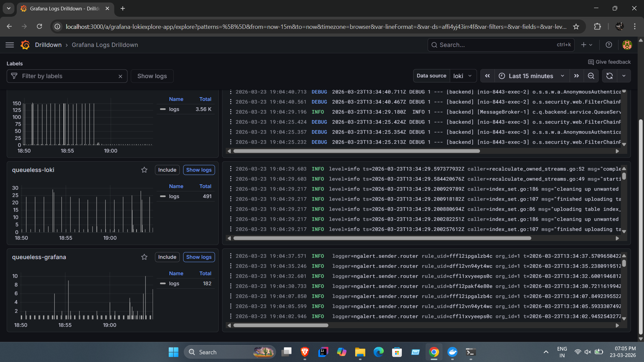Shift time range backwards
This screenshot has height=362, width=644.
(x=487, y=76)
